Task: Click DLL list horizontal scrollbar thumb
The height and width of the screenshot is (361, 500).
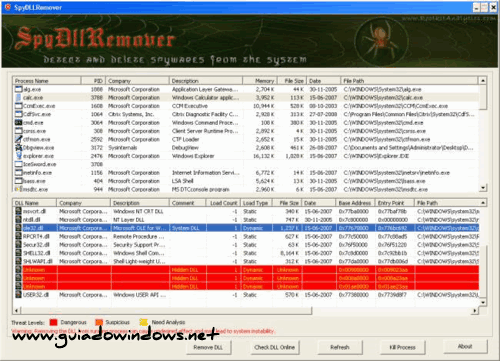Action: (166, 311)
